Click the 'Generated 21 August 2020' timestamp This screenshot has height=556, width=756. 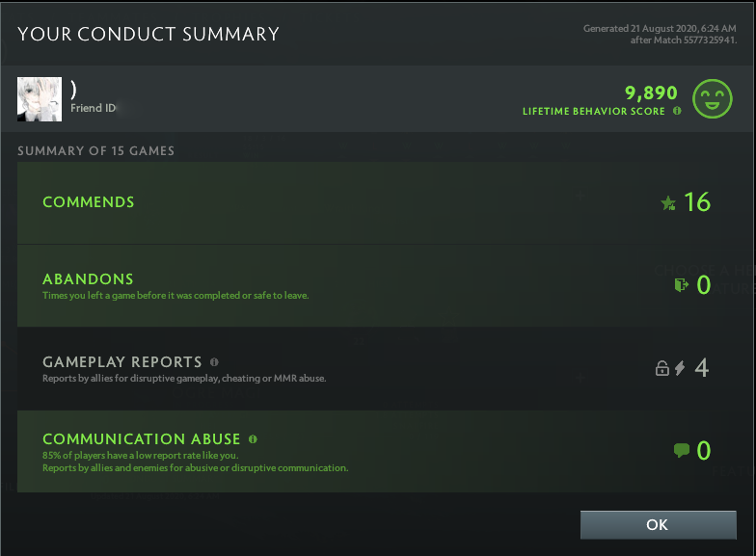660,29
